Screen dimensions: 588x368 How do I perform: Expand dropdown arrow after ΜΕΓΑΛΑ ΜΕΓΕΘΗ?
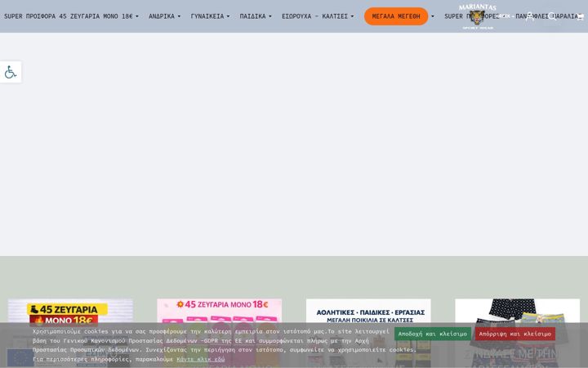click(432, 16)
